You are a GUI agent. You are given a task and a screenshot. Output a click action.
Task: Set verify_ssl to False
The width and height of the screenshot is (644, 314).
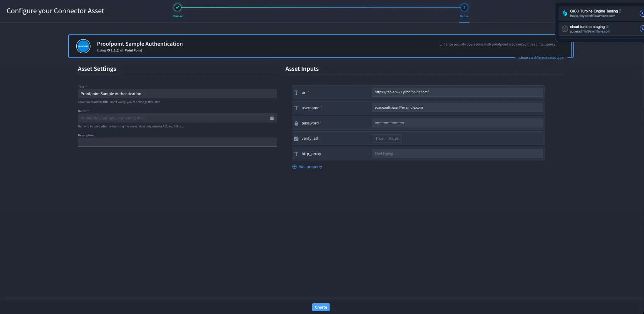tap(394, 138)
